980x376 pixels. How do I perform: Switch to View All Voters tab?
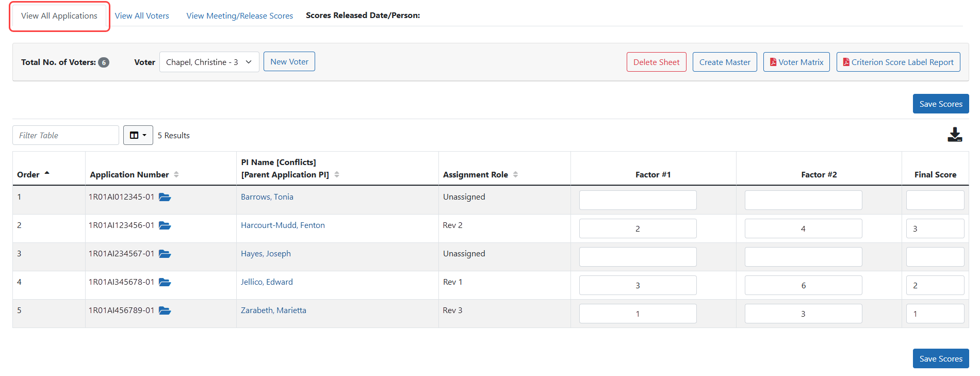(142, 16)
